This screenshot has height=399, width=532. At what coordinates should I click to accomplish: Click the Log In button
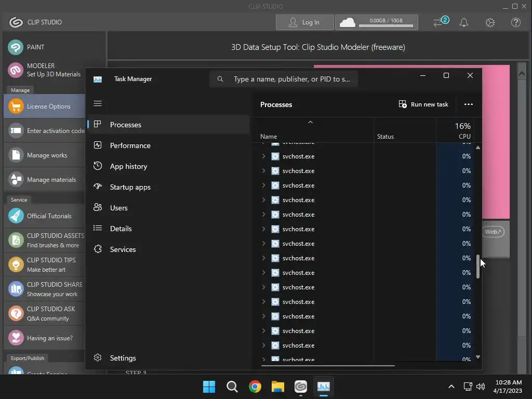(x=304, y=22)
